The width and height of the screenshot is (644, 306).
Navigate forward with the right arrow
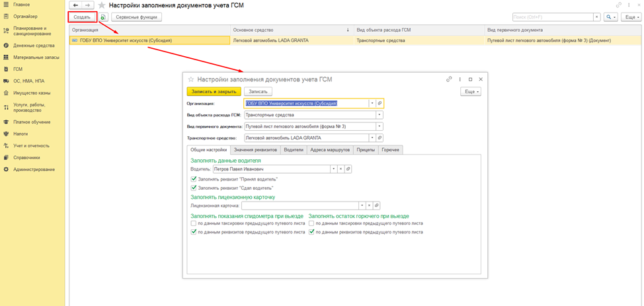[87, 5]
